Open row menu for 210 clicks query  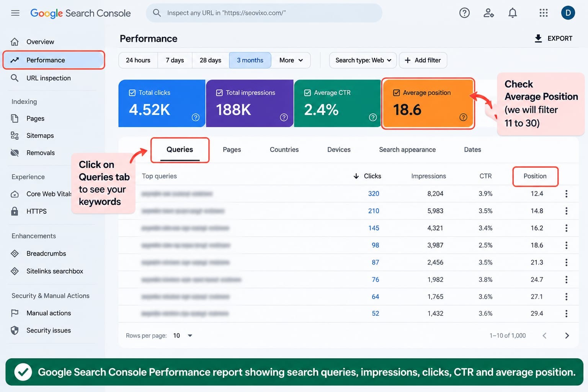566,211
